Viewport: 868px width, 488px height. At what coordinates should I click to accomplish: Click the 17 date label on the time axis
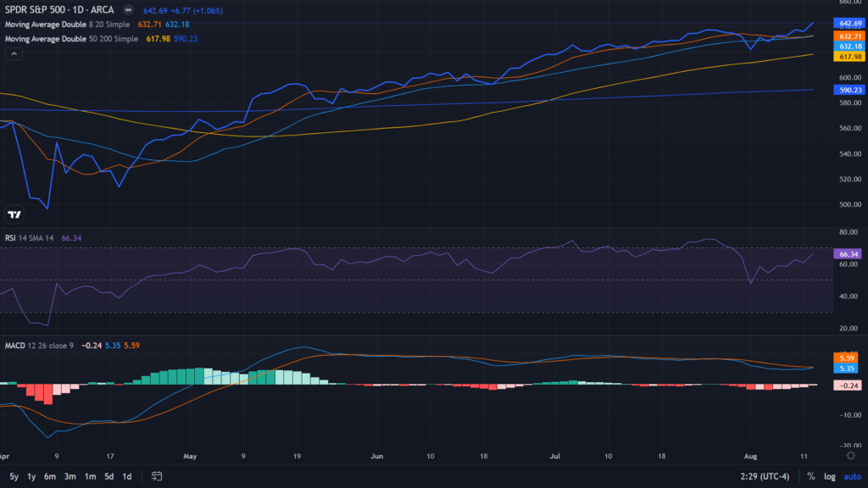click(x=110, y=457)
